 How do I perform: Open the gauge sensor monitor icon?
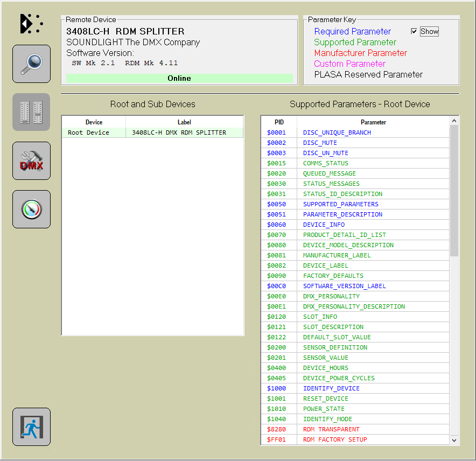31,209
